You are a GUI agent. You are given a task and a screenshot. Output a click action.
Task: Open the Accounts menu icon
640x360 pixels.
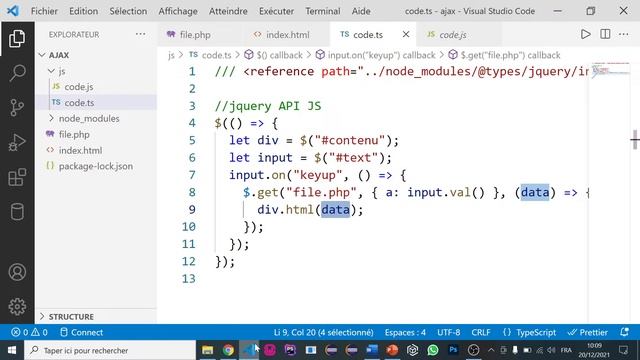[x=17, y=272]
